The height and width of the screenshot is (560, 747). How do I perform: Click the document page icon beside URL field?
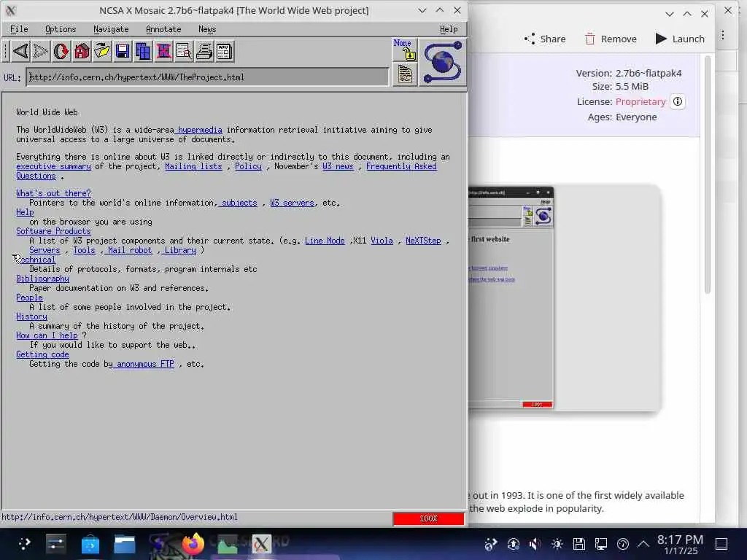pyautogui.click(x=404, y=75)
